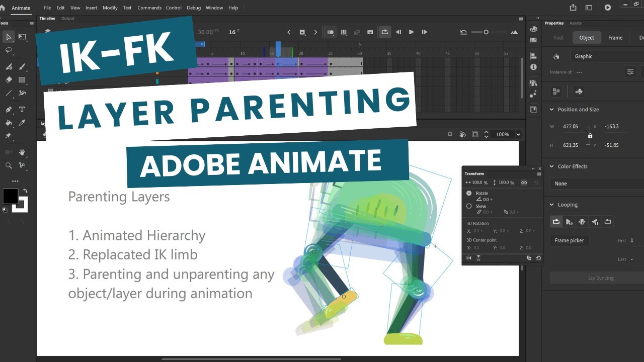Click the Frame picker button

(570, 240)
